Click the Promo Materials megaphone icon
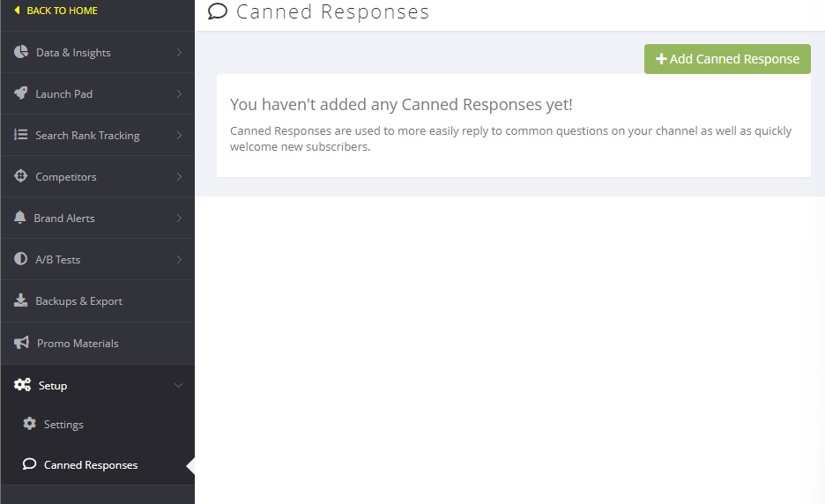Image resolution: width=825 pixels, height=504 pixels. (22, 343)
